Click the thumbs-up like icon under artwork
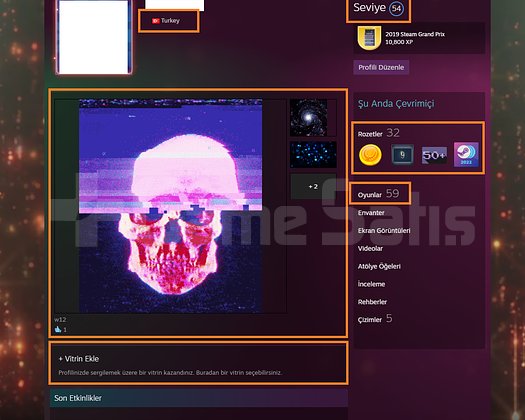The width and height of the screenshot is (525, 420). [58, 330]
